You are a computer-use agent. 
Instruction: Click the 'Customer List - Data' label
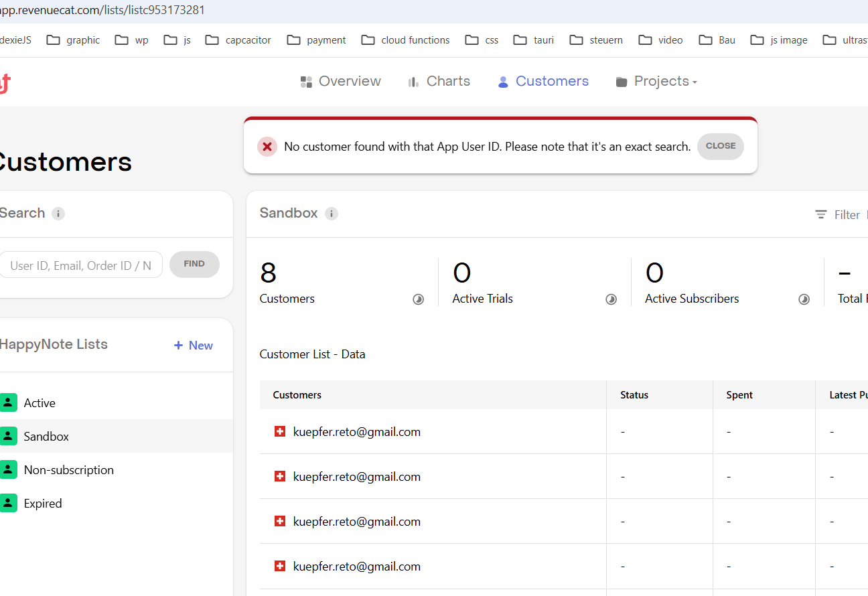[312, 354]
